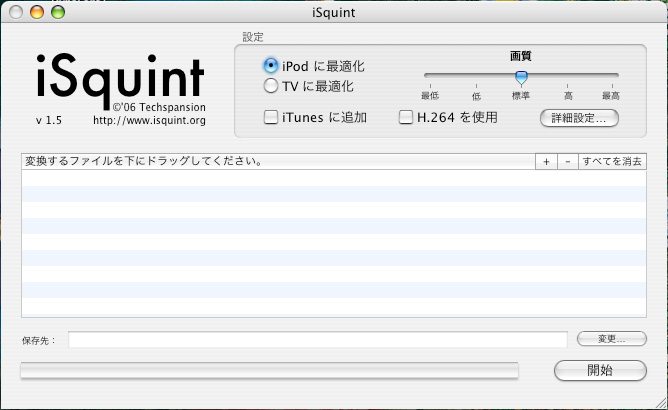This screenshot has width=668, height=410.
Task: Select the TV に最適化 radio button
Action: 271,86
